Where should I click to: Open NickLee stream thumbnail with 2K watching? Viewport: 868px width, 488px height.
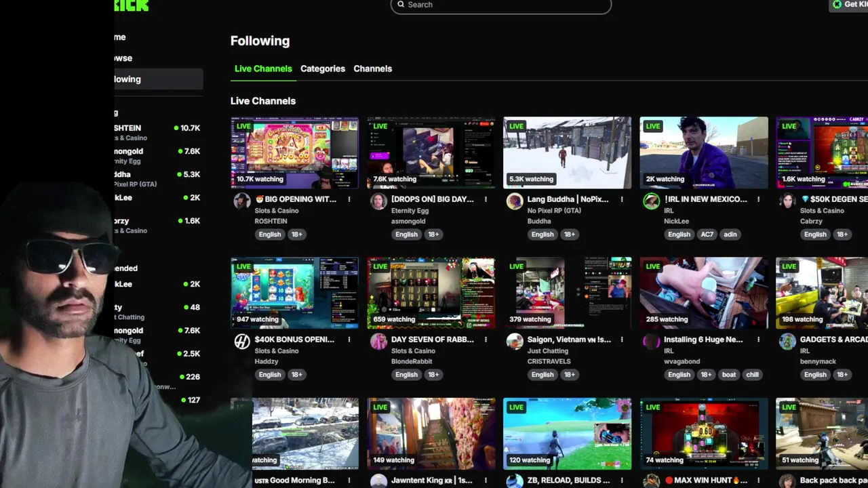(704, 152)
